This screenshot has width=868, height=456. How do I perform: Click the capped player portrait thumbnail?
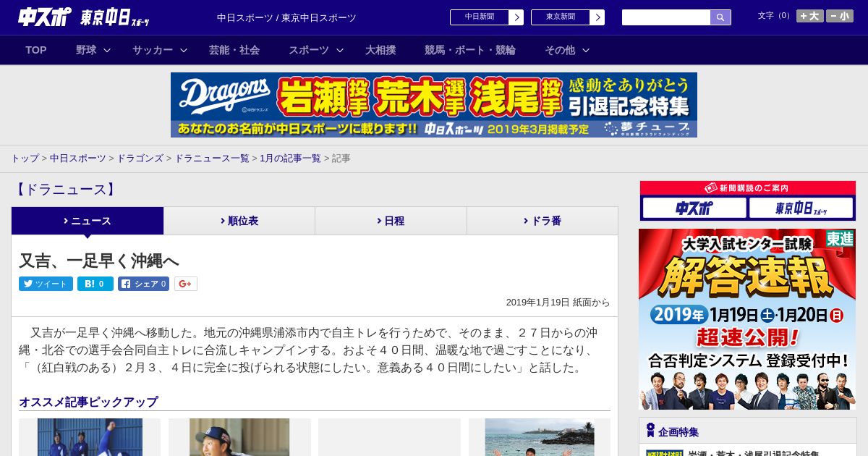coord(239,437)
